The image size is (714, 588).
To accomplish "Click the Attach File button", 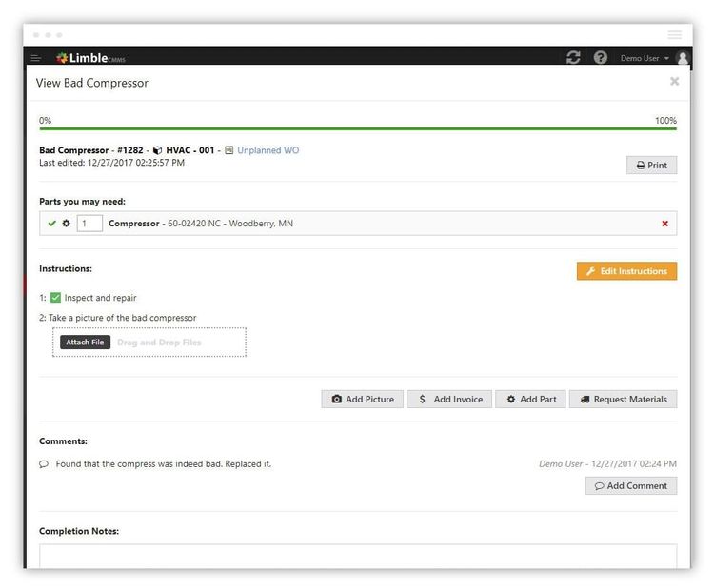I will pyautogui.click(x=85, y=343).
